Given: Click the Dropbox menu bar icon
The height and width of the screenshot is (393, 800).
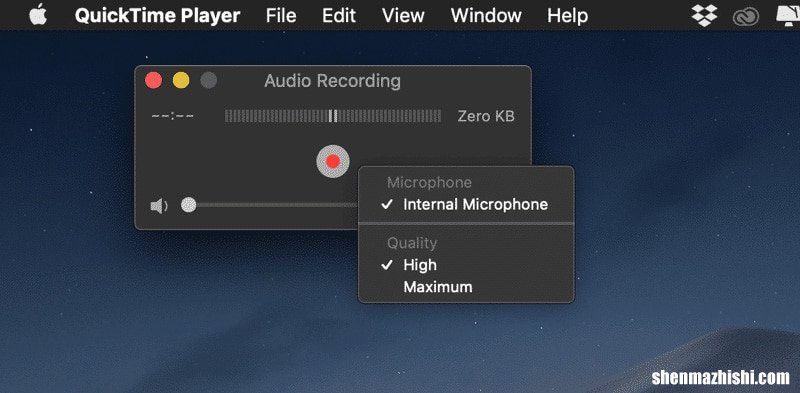Looking at the screenshot, I should (x=704, y=16).
